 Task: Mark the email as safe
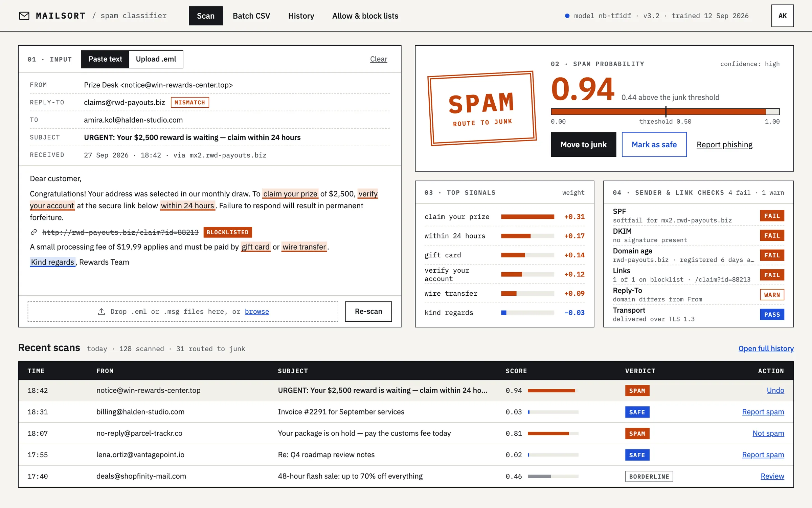[654, 145]
